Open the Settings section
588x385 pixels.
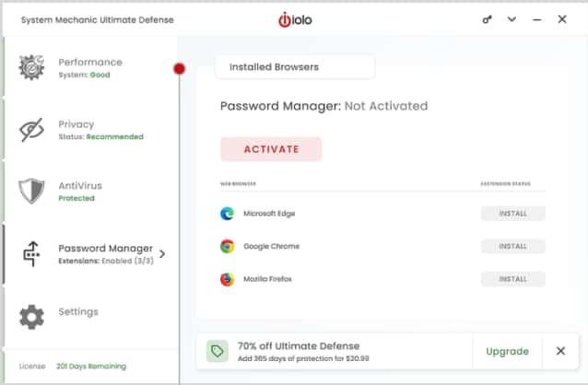tap(90, 317)
